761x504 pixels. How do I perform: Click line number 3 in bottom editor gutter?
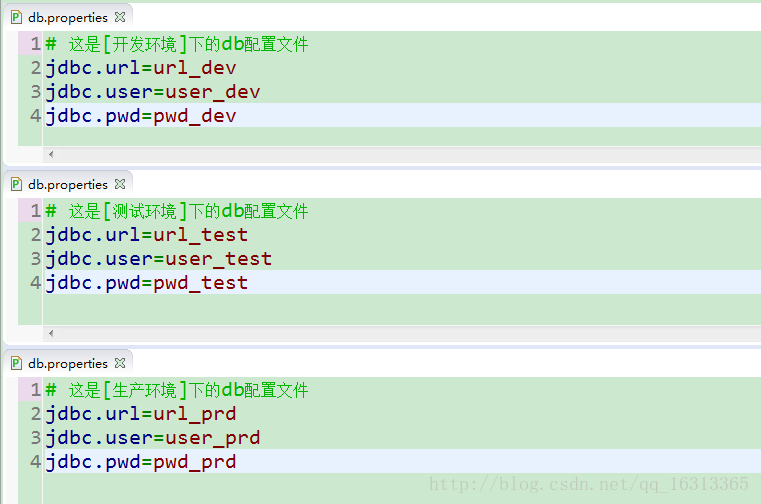tap(35, 437)
